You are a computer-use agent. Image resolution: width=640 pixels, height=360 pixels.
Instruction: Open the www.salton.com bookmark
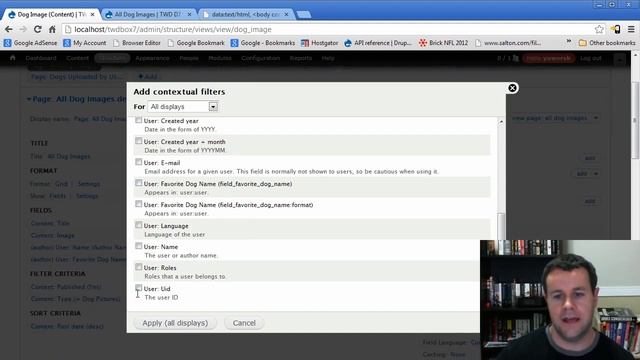click(508, 42)
